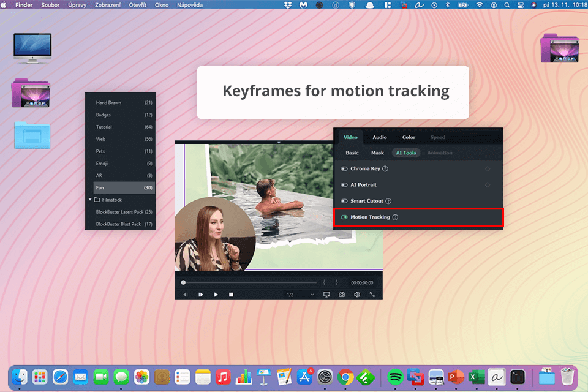Select the AR category
Viewport: 588px width, 392px height.
coord(124,176)
